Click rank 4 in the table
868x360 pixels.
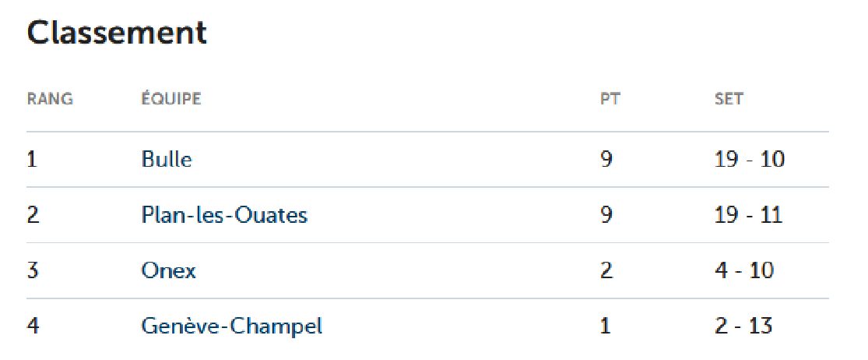coord(33,326)
